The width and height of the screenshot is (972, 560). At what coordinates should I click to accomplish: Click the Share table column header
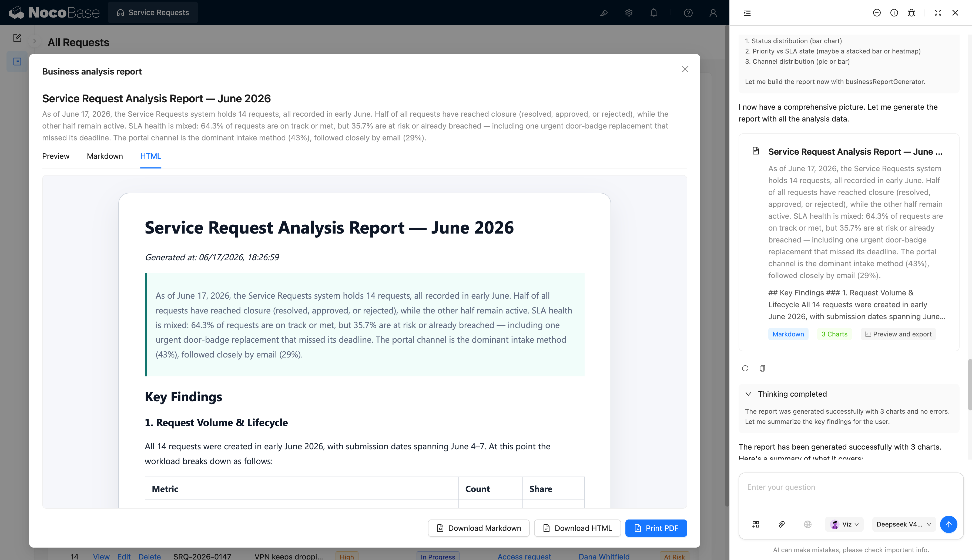pos(553,489)
